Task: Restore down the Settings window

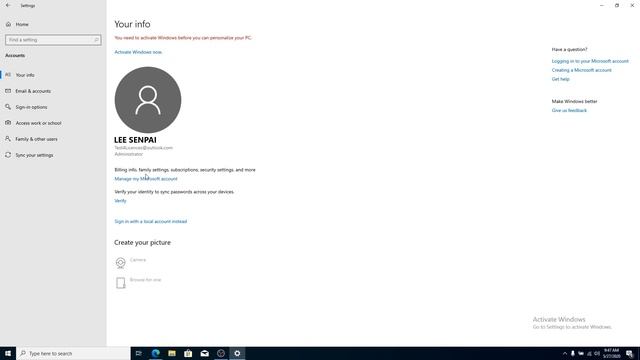Action: click(x=617, y=5)
